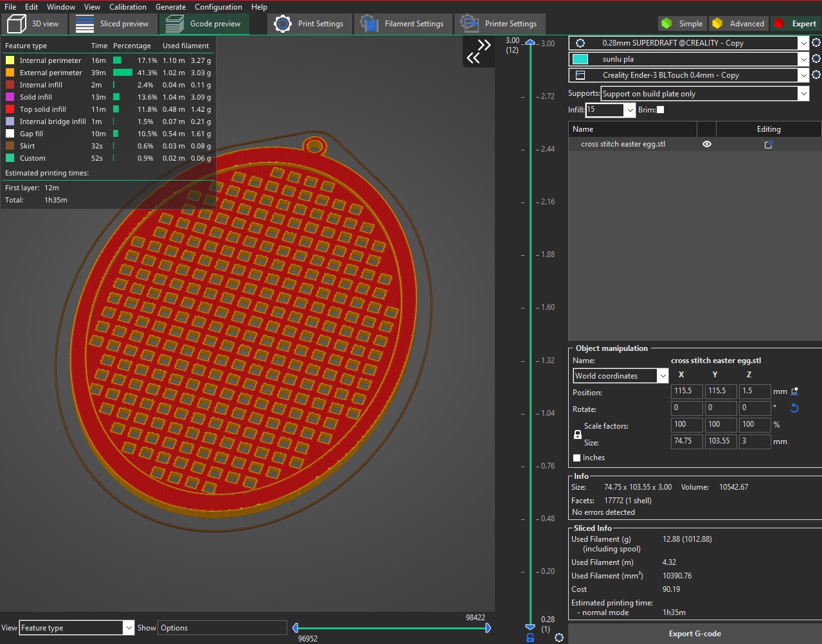The width and height of the screenshot is (822, 644).
Task: Click the Position X input field
Action: click(x=687, y=391)
